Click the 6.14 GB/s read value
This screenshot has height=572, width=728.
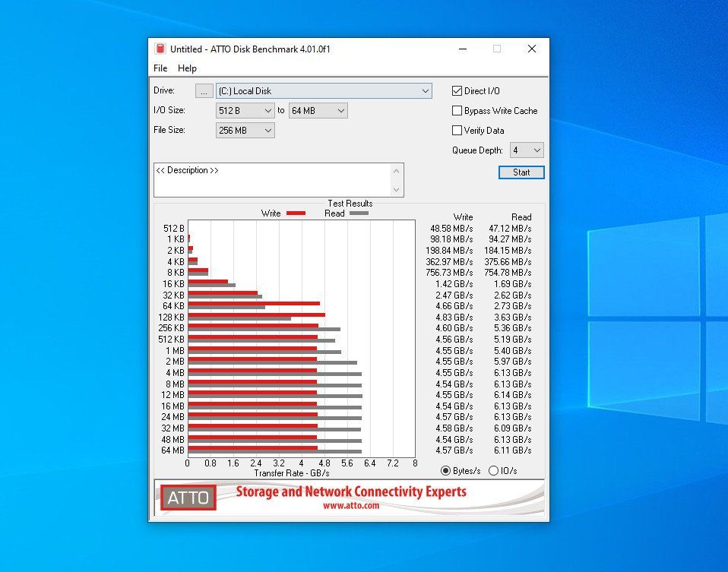point(513,395)
